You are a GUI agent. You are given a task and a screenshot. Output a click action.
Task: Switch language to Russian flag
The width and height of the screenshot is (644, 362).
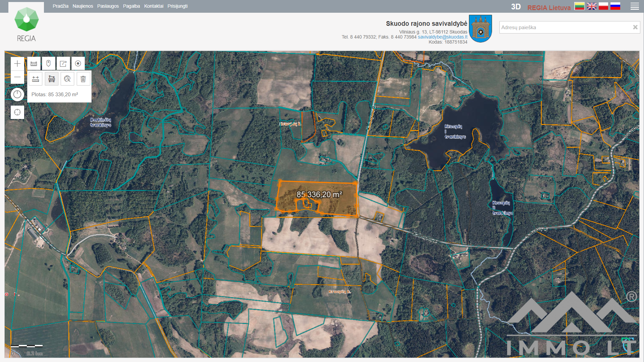tap(615, 6)
